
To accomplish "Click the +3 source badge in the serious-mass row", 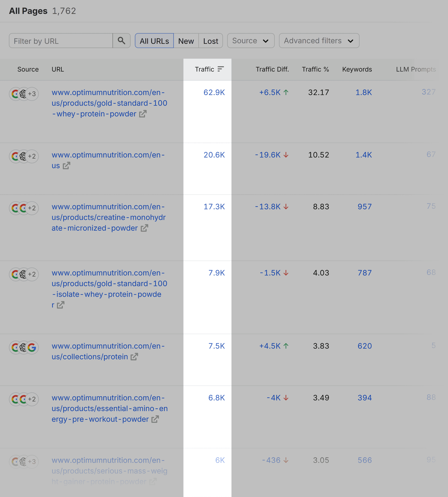I will [x=32, y=462].
